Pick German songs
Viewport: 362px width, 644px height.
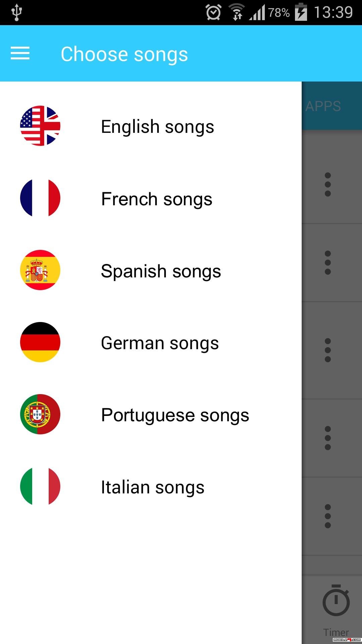click(x=160, y=343)
